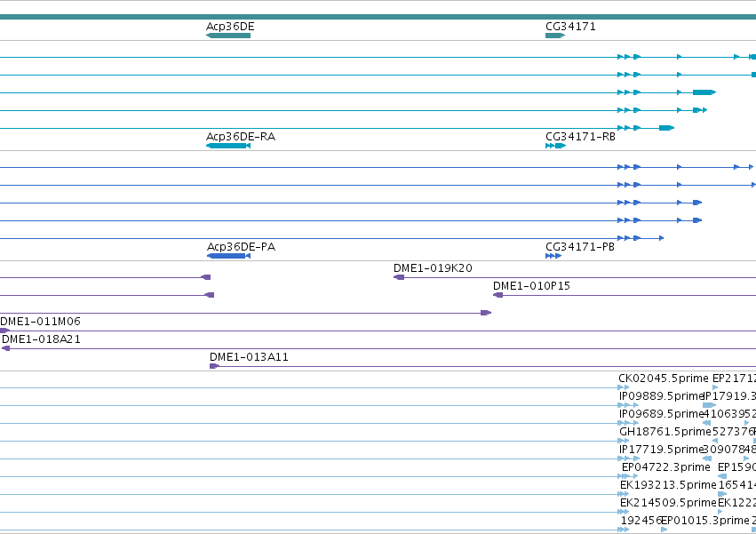Select the CG34171-PB coding arrows glyph
756x534 pixels.
pyautogui.click(x=553, y=256)
